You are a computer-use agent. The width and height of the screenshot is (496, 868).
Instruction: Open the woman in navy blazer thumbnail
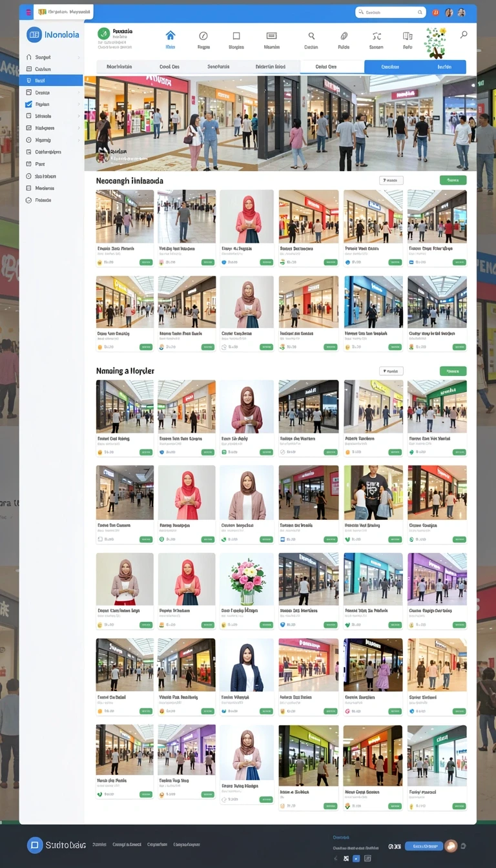click(x=247, y=665)
